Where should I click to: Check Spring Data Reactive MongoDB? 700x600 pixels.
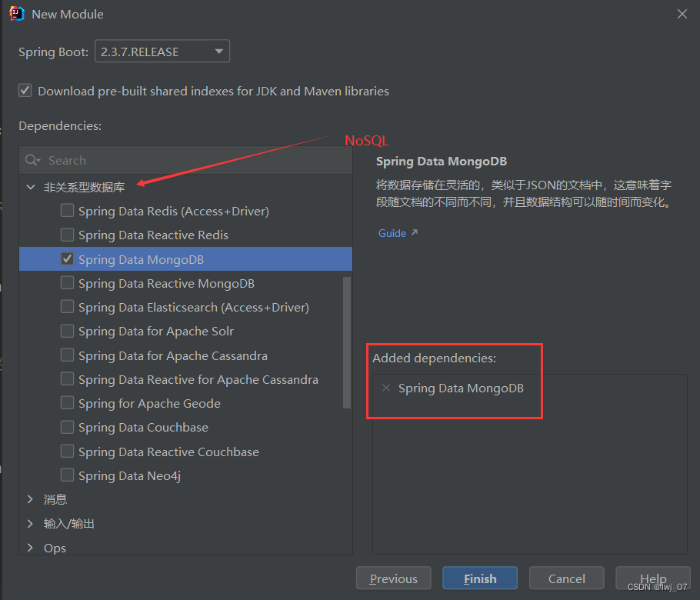point(68,282)
